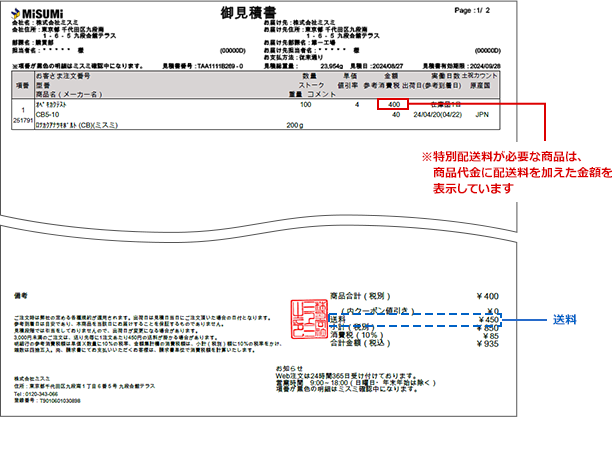Select the (内クーポン値引き) label
The image size is (612, 467).
[x=377, y=310]
